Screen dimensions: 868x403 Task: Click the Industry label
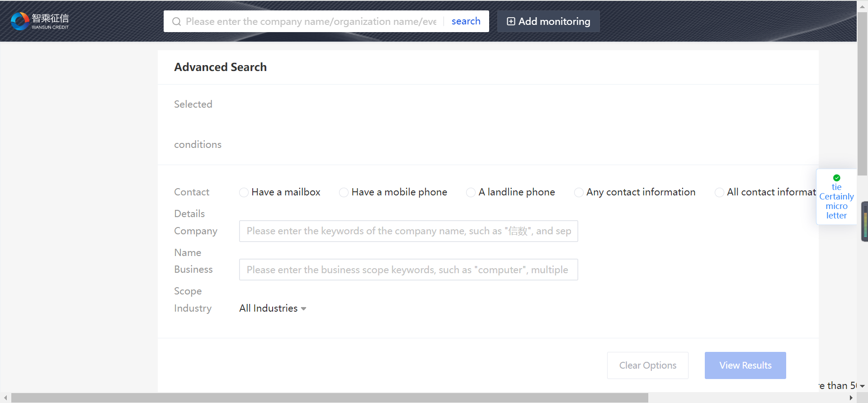(193, 308)
